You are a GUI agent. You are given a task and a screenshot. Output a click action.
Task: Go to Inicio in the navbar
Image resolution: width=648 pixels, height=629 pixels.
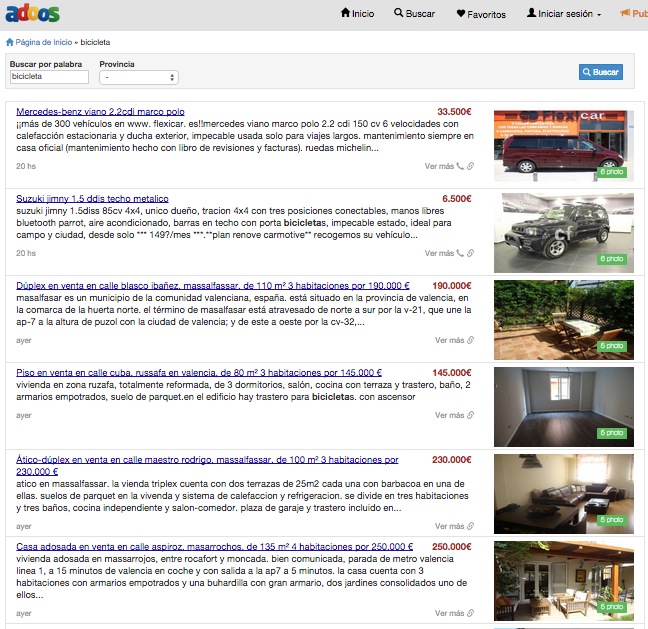point(357,14)
